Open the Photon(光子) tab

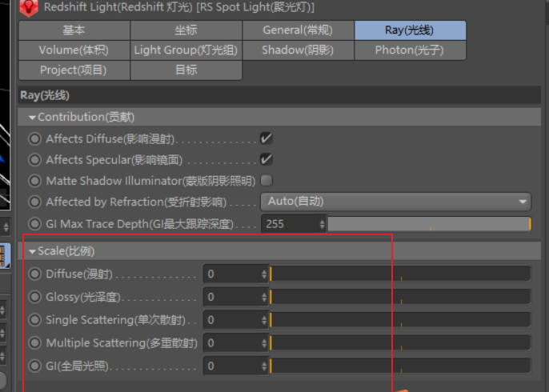pos(410,50)
